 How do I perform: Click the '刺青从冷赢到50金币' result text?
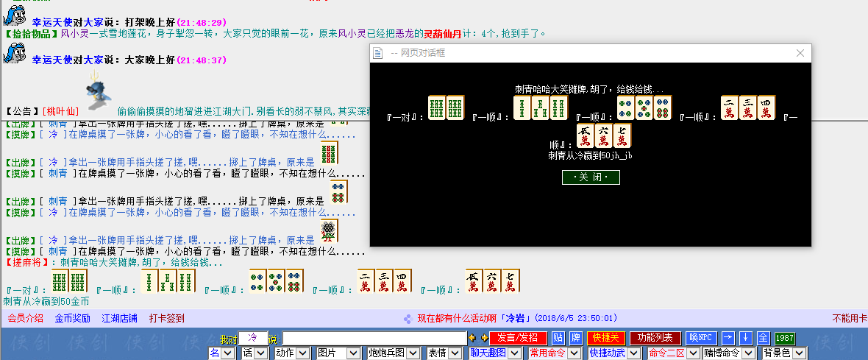(x=46, y=301)
